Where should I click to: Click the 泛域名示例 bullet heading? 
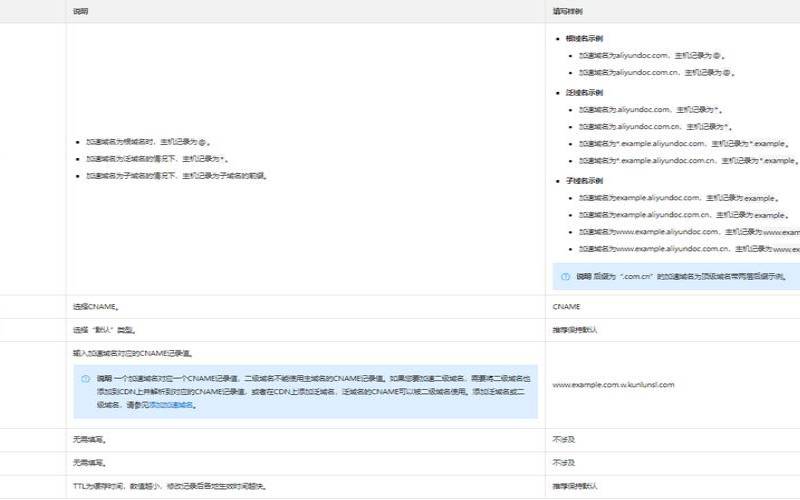click(x=584, y=92)
